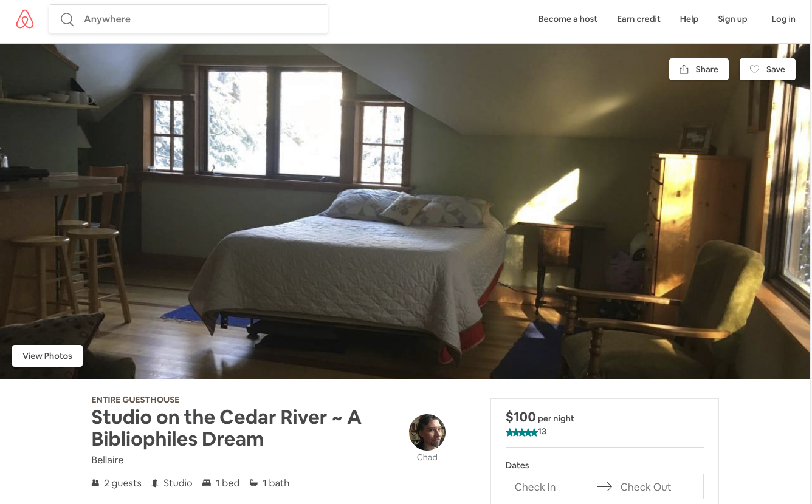The width and height of the screenshot is (812, 504).
Task: Open Earn credit in top navigation
Action: [639, 19]
